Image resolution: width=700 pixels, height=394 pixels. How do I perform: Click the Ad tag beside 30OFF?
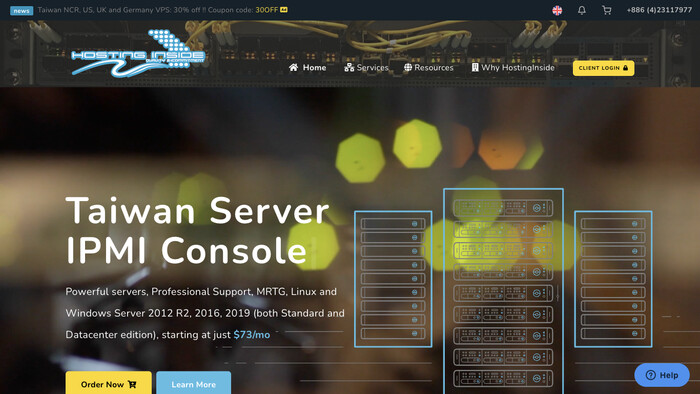pos(284,10)
